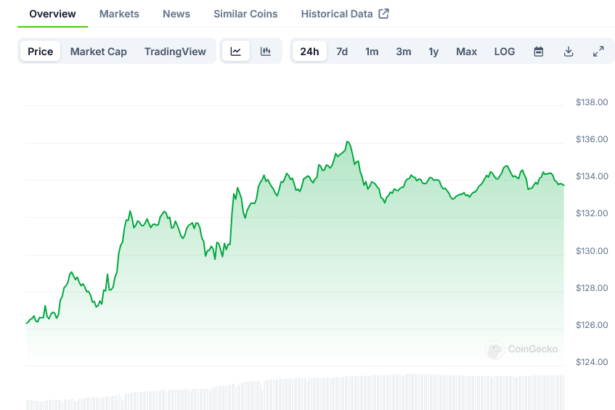Toggle the LOG scale option

[505, 52]
